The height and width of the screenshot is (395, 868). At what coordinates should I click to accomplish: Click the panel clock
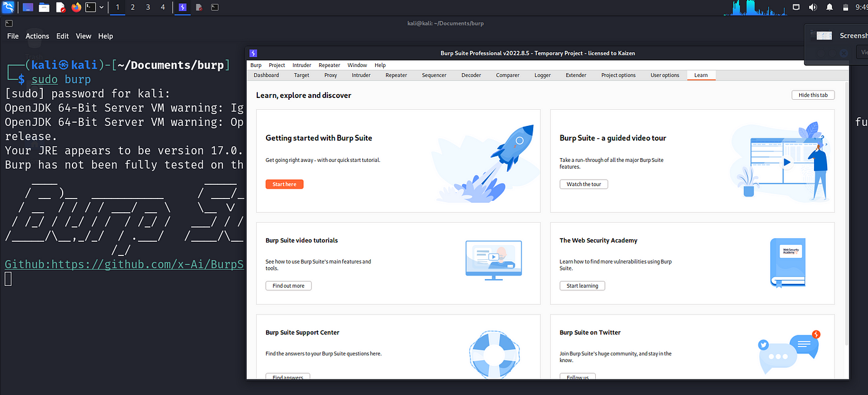click(x=861, y=7)
